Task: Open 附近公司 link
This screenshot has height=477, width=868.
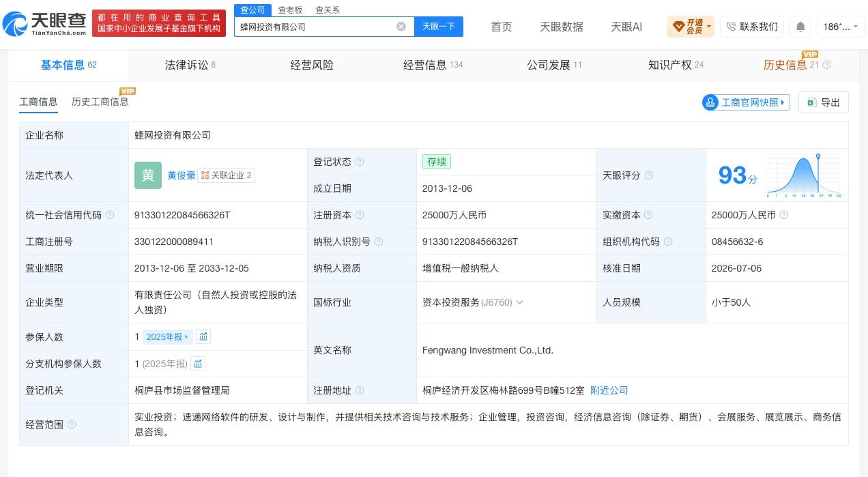Action: [x=609, y=390]
